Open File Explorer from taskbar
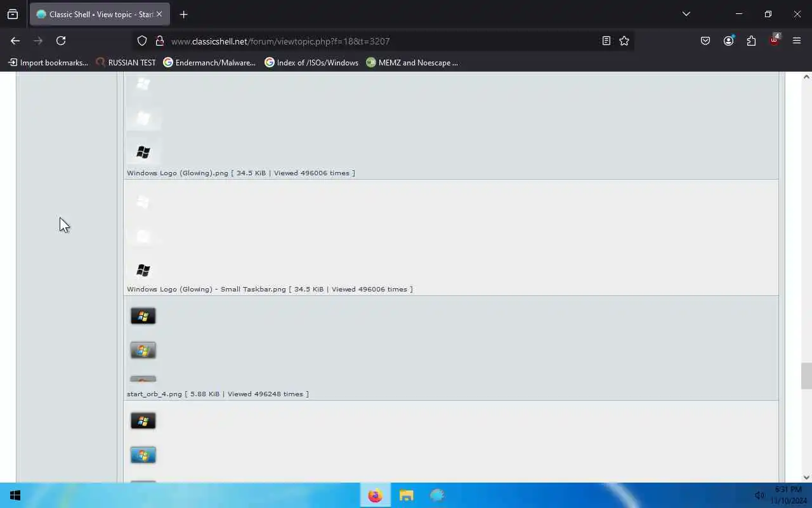The width and height of the screenshot is (812, 508). (407, 495)
